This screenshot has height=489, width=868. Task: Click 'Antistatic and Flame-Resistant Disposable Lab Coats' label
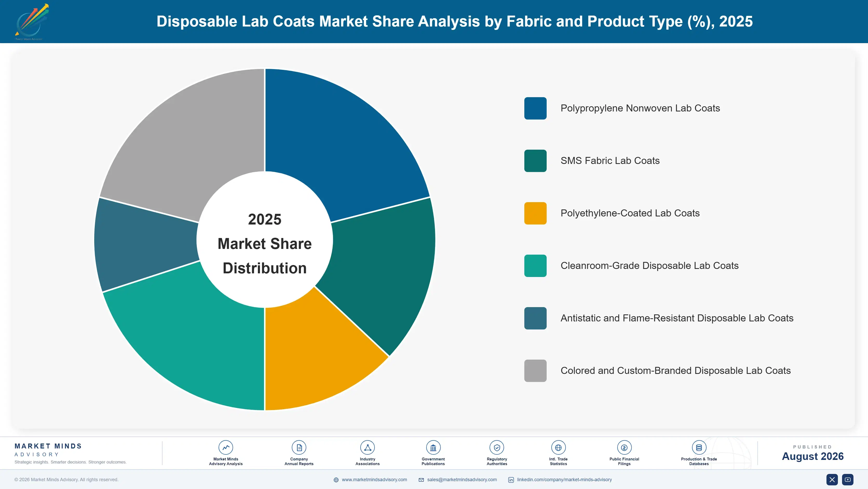677,318
